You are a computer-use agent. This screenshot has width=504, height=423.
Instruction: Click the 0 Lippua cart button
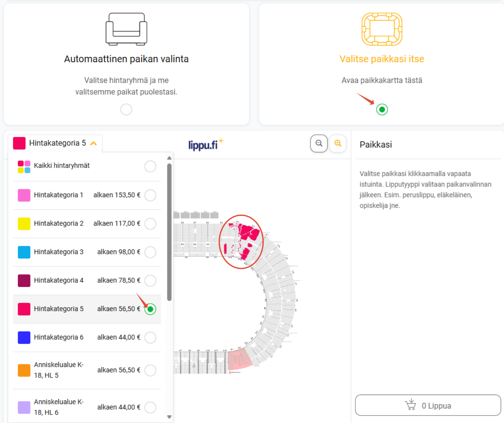428,405
